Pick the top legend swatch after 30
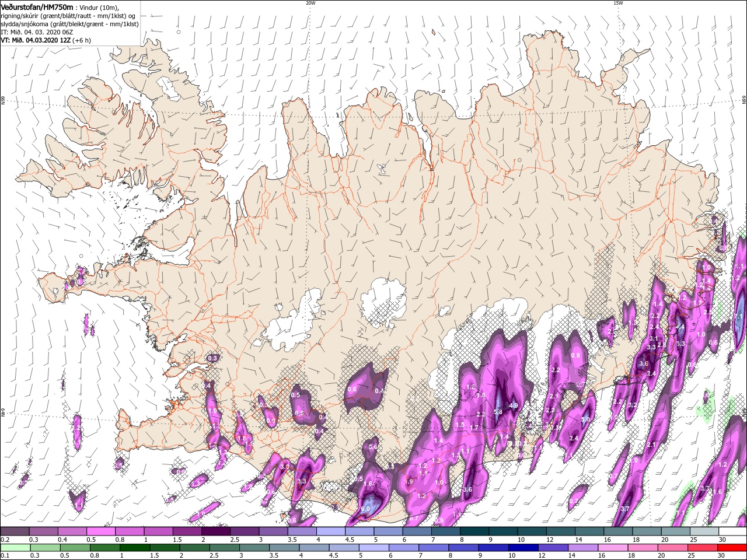The width and height of the screenshot is (747, 560). tap(733, 531)
